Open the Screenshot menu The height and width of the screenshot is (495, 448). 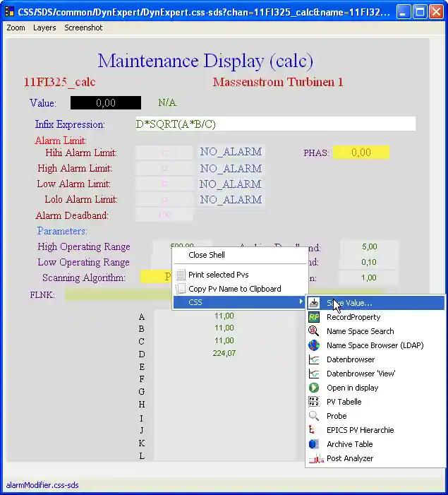pos(83,28)
